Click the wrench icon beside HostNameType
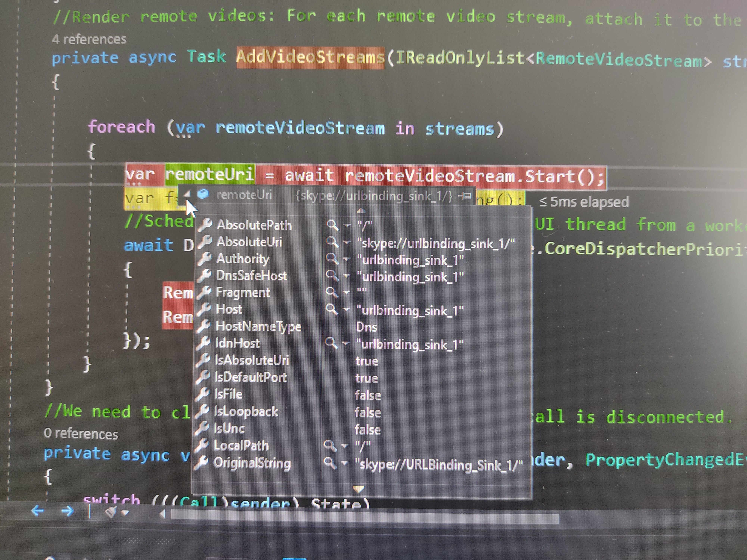The image size is (747, 560). point(204,326)
